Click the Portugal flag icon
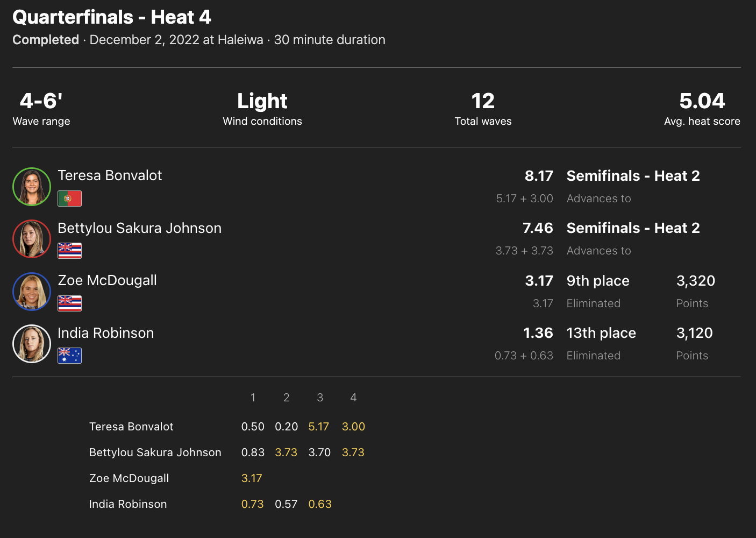 pos(70,199)
